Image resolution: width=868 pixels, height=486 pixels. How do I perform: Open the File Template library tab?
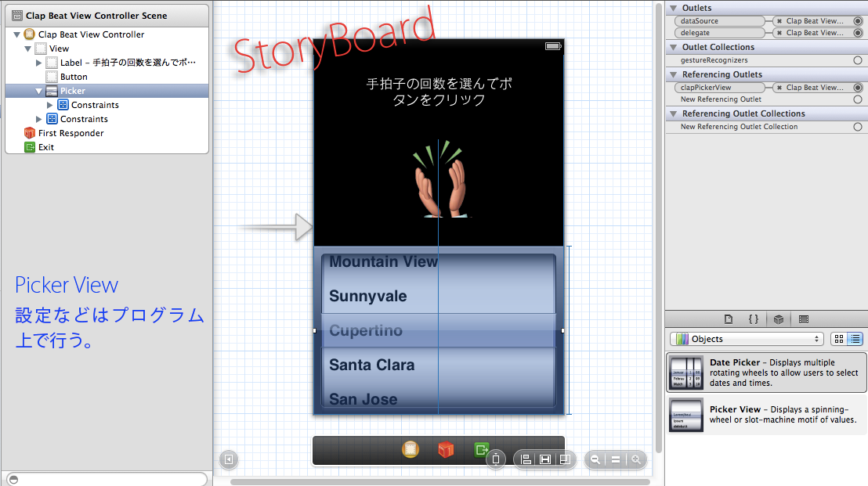click(729, 319)
